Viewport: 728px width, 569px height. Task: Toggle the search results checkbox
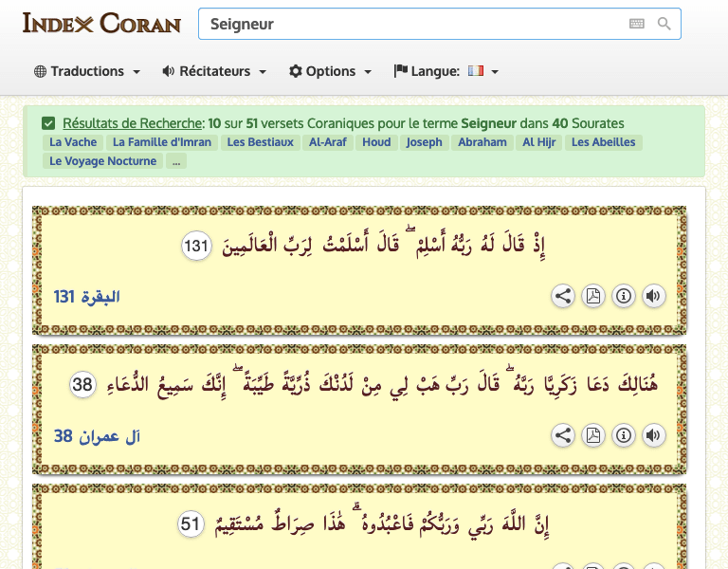click(48, 123)
